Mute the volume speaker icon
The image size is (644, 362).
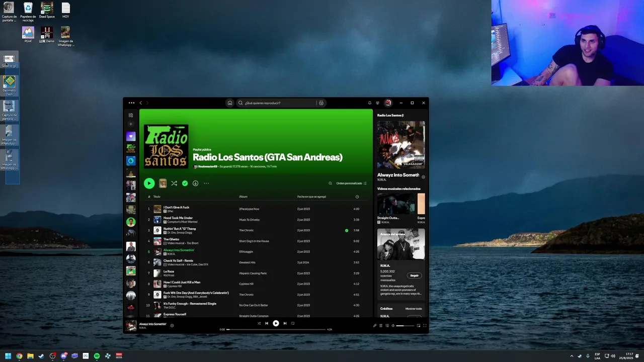point(393,325)
